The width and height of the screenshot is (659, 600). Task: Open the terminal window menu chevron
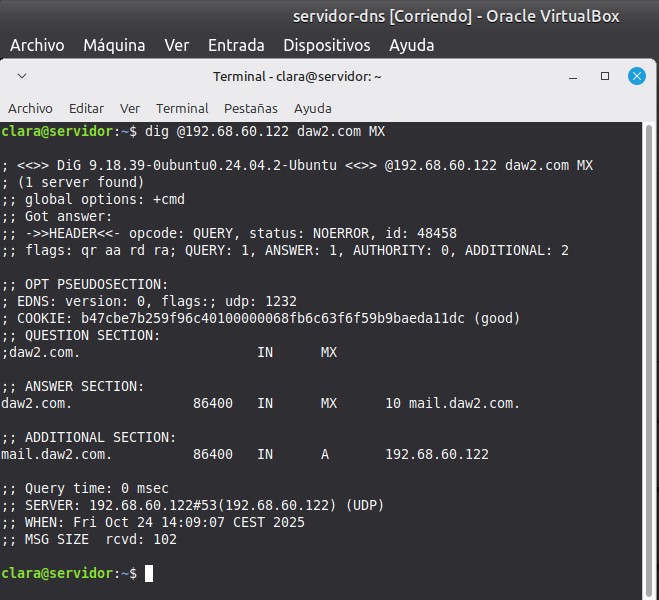click(22, 76)
